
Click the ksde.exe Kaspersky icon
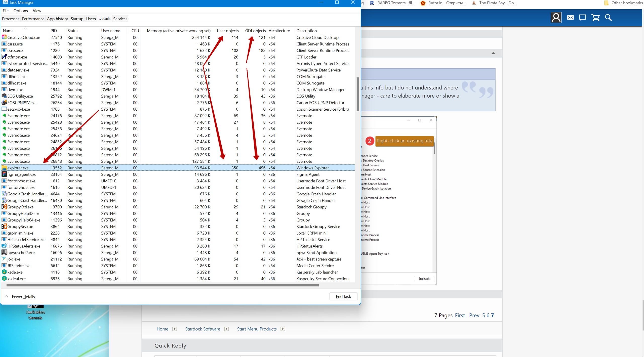(4, 272)
